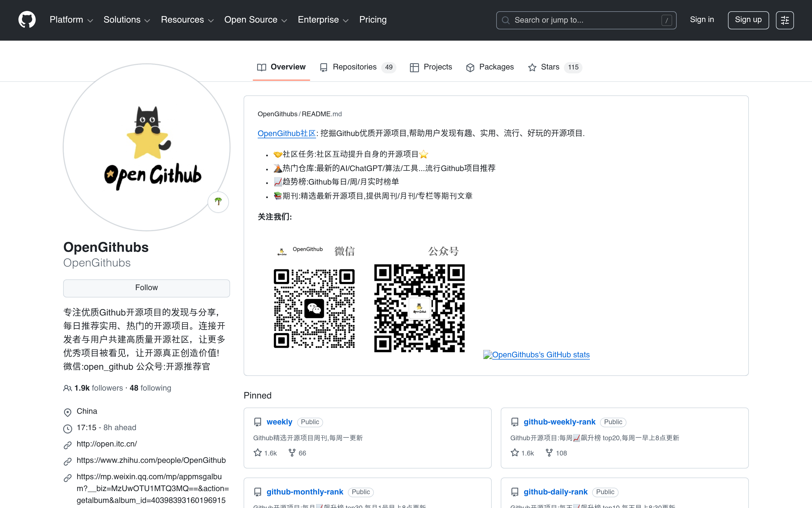Click the fork icon on github-weekly-rank card
Screen dimensions: 812x508
[549, 453]
